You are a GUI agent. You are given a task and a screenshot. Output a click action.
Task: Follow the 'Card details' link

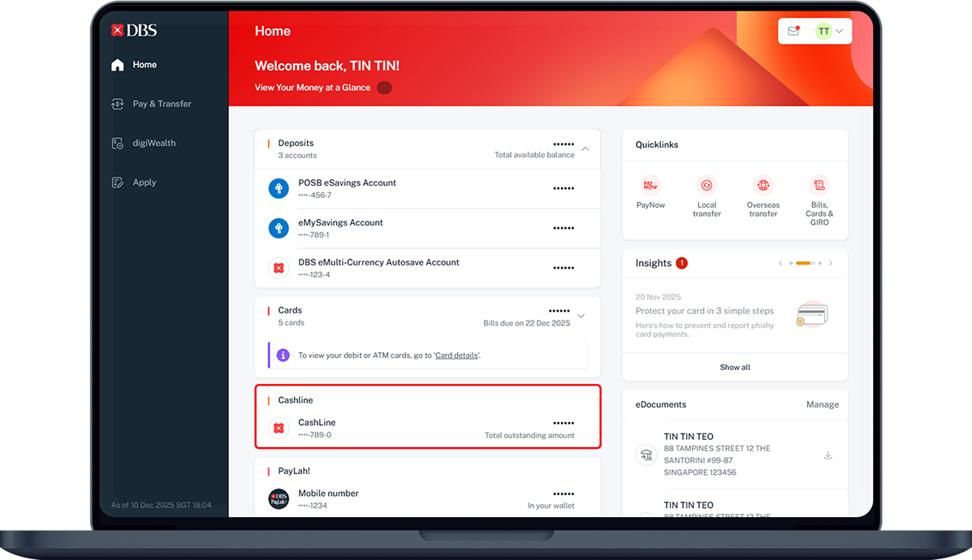pyautogui.click(x=456, y=355)
